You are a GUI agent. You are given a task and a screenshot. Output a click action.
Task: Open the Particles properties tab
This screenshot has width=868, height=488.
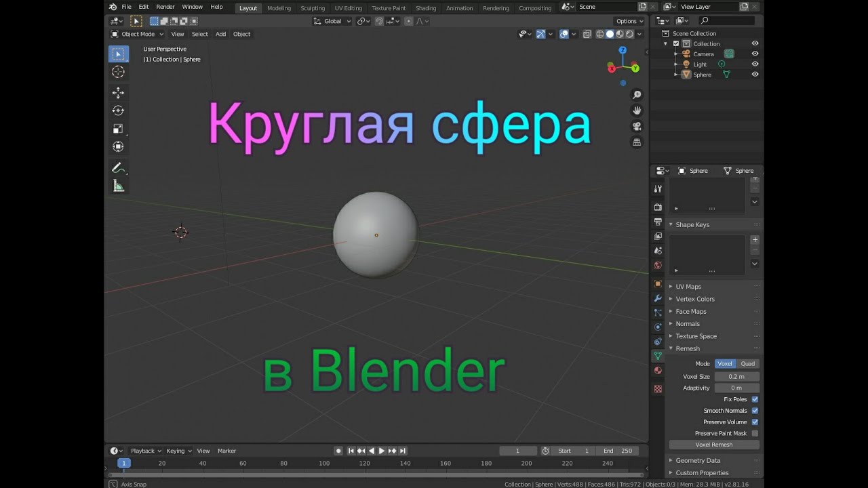click(x=658, y=312)
